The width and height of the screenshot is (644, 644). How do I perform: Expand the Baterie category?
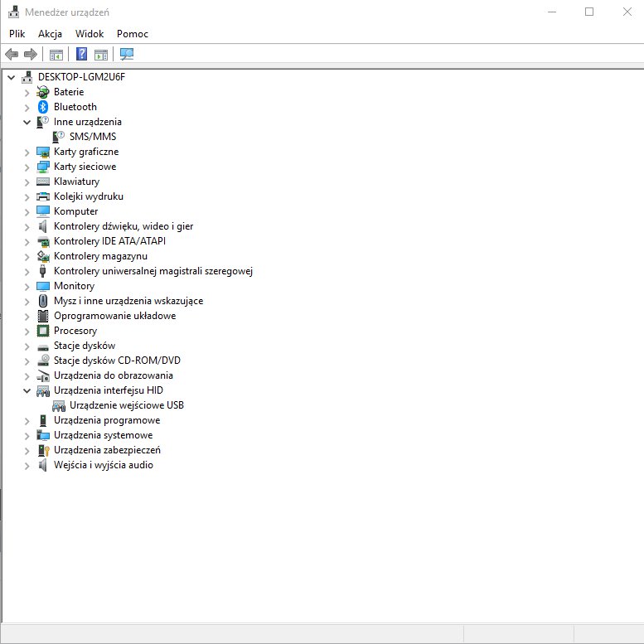[x=27, y=92]
